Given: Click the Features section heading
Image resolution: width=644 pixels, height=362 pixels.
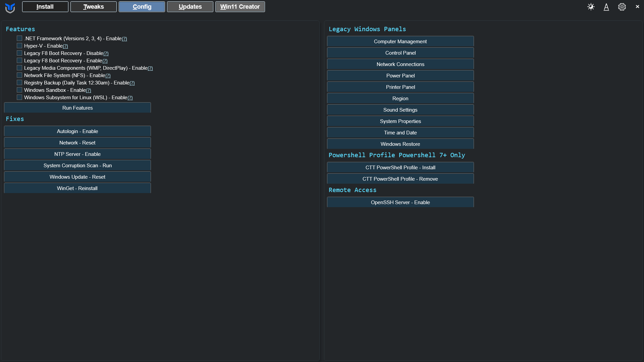Looking at the screenshot, I should 20,29.
